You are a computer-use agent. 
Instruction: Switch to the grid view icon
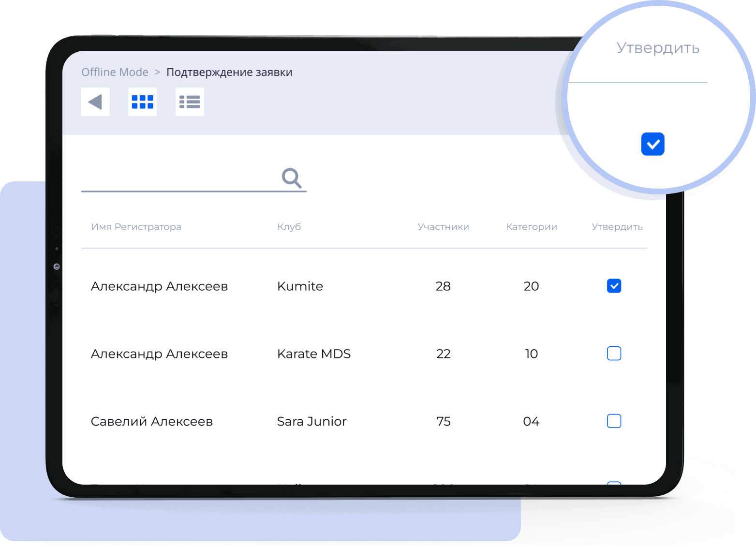click(142, 102)
